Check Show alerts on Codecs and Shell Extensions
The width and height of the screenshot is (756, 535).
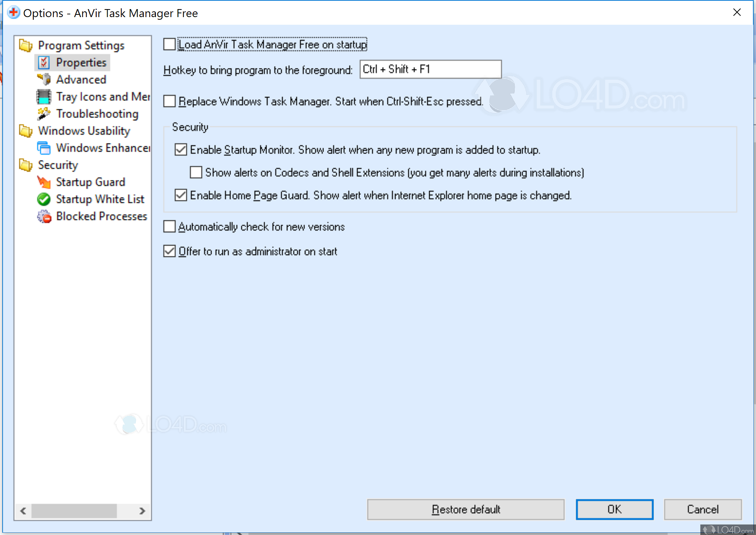[x=196, y=172]
